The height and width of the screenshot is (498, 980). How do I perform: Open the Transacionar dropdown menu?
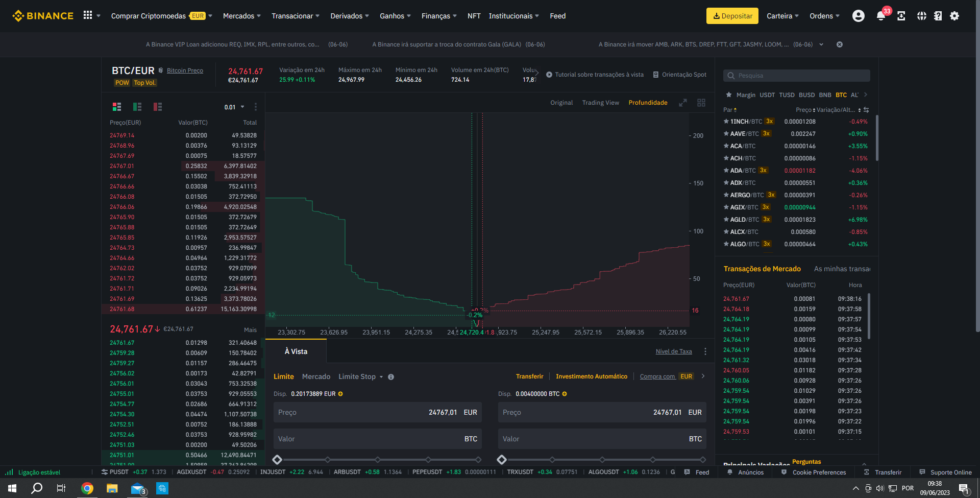[x=296, y=16]
